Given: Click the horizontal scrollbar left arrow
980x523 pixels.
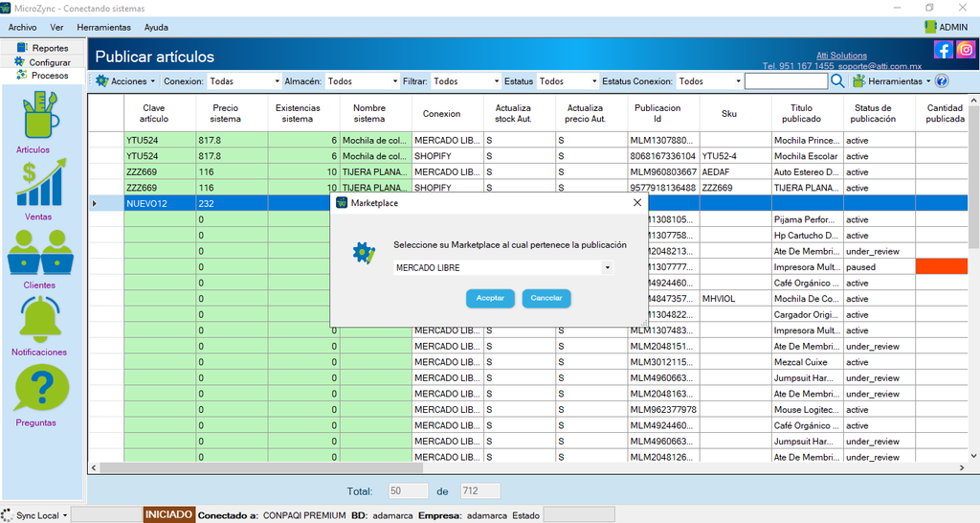Looking at the screenshot, I should [94, 467].
